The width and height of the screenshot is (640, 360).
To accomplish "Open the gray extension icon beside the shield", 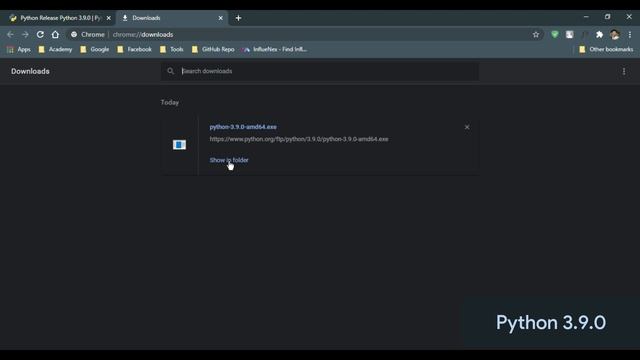I will pos(569,35).
